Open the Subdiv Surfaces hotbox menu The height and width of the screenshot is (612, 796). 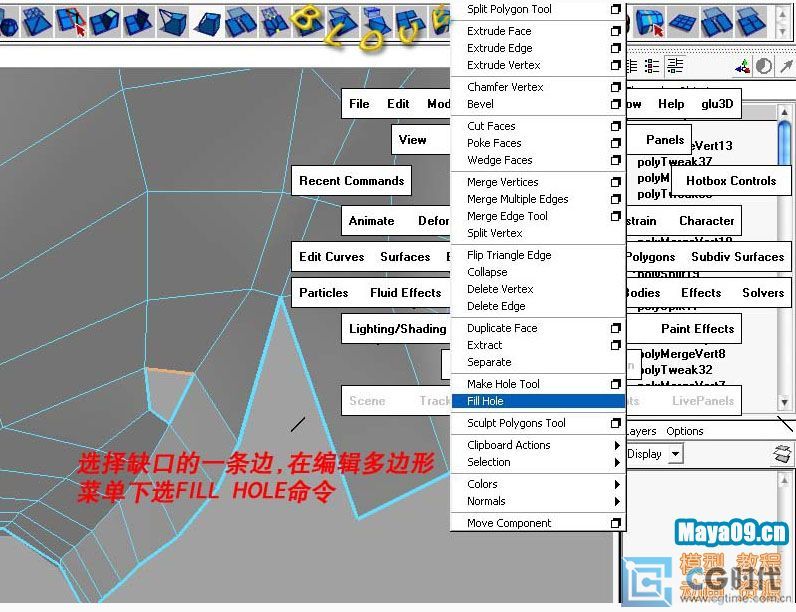click(738, 257)
